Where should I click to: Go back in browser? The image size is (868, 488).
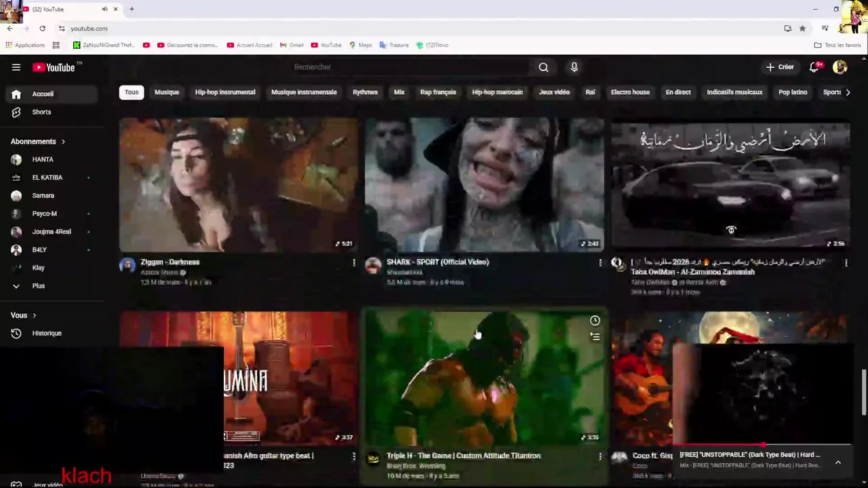click(9, 28)
